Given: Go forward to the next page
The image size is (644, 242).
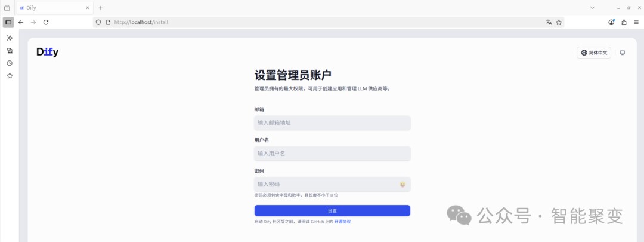Looking at the screenshot, I should [x=33, y=22].
